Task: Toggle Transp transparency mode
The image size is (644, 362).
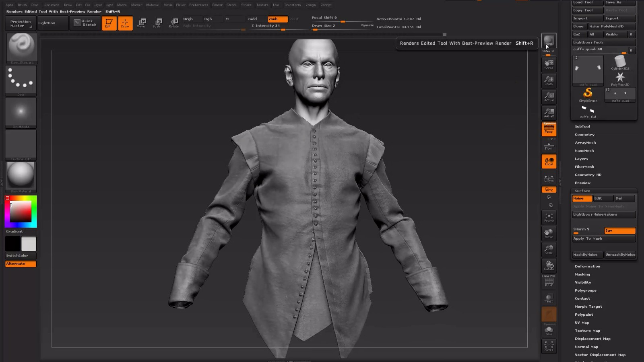Action: click(x=549, y=298)
